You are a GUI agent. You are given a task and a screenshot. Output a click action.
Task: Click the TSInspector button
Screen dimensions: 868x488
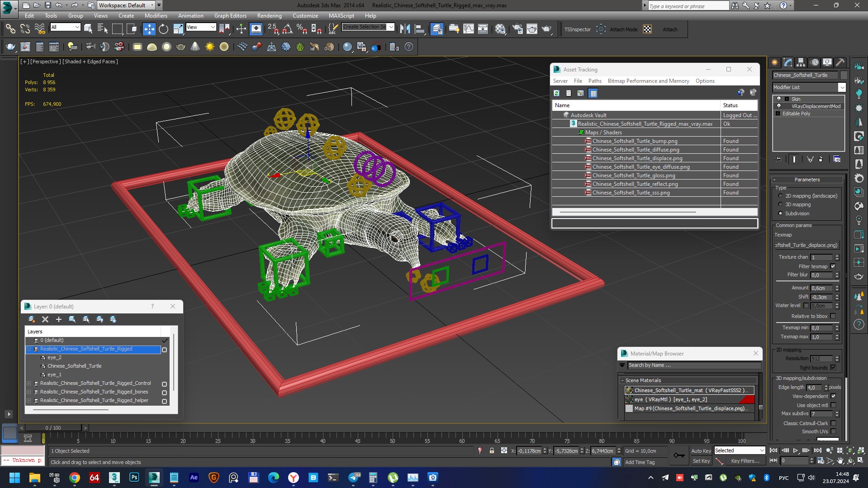[x=578, y=29]
